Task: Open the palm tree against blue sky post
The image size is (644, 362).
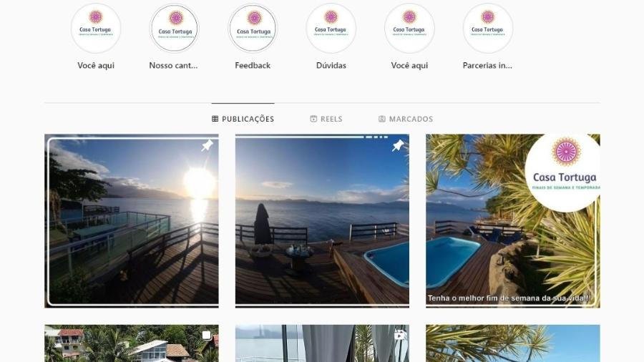Action: [513, 343]
